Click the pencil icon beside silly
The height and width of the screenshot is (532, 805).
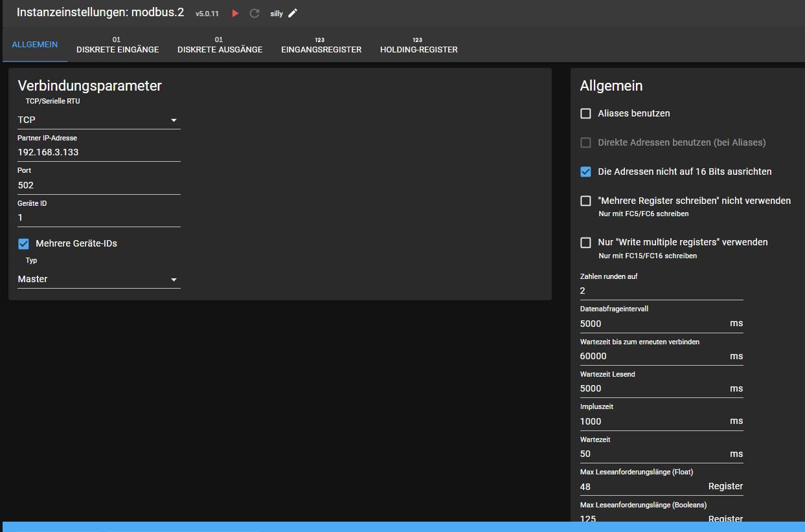[293, 14]
